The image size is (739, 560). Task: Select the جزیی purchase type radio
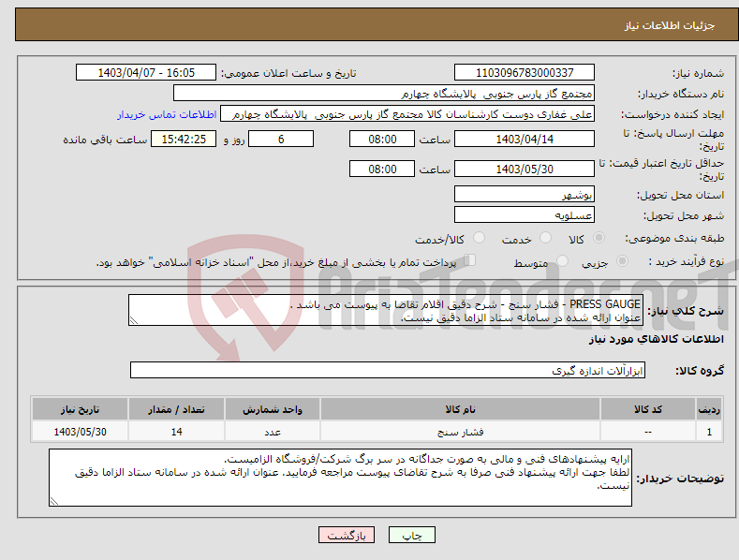point(622,261)
